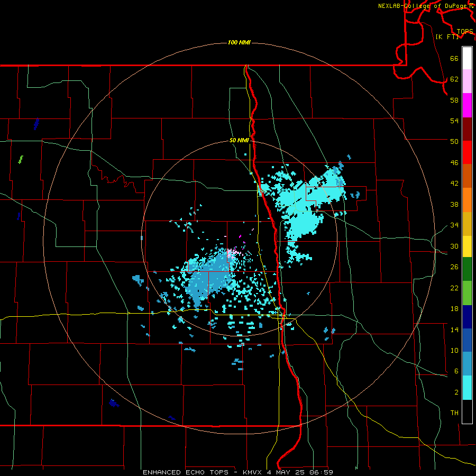
Task: Click the black TH swatch in the legend
Action: click(x=467, y=411)
